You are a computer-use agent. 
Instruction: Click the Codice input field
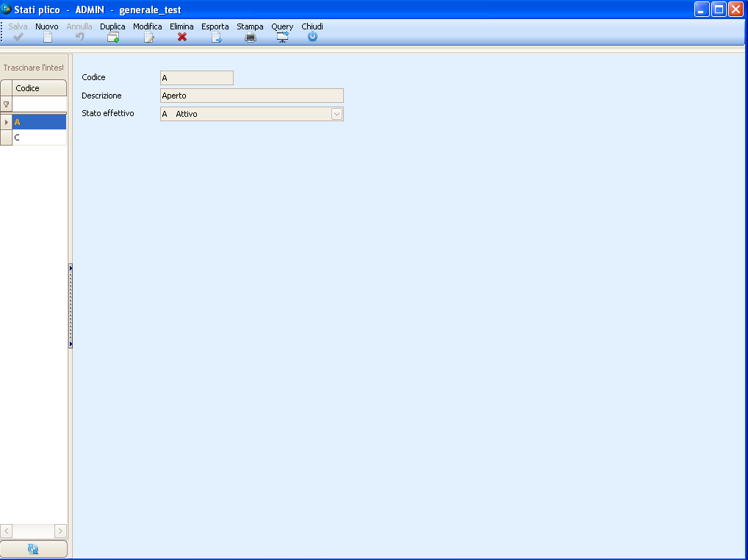[196, 78]
